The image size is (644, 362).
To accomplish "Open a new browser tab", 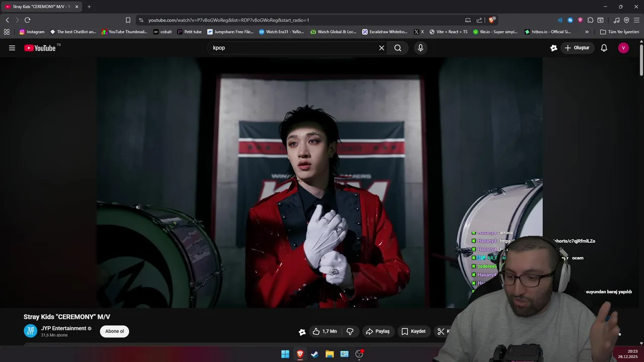I will tap(89, 7).
